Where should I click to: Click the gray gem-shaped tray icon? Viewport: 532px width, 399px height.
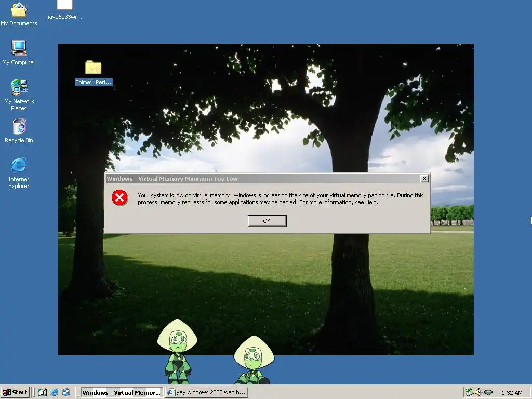click(488, 393)
